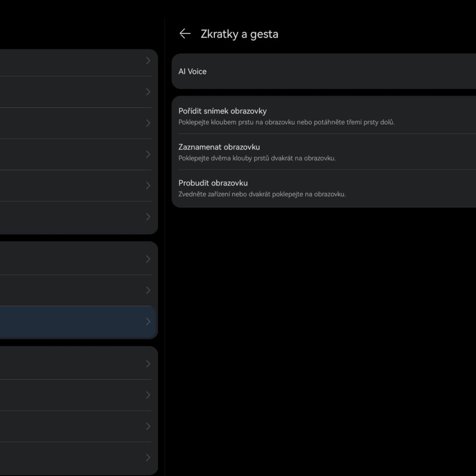Click chevron of third row in bottom sidebar group
The width and height of the screenshot is (476, 476).
coord(148,426)
